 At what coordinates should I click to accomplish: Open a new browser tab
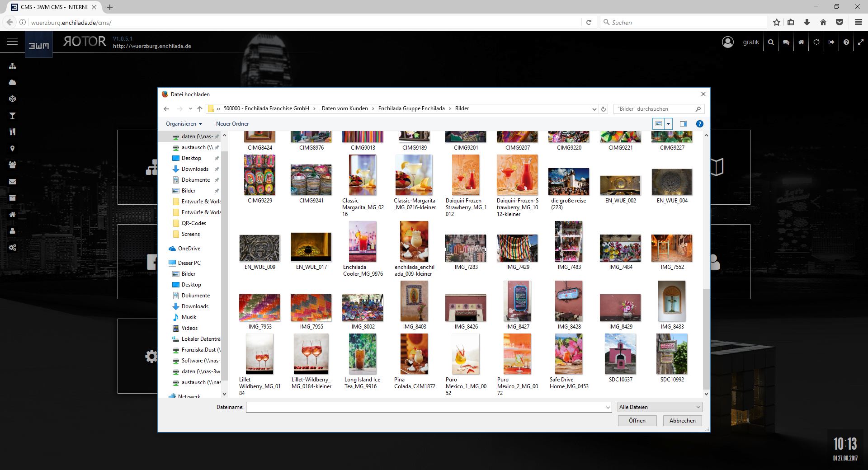click(110, 7)
